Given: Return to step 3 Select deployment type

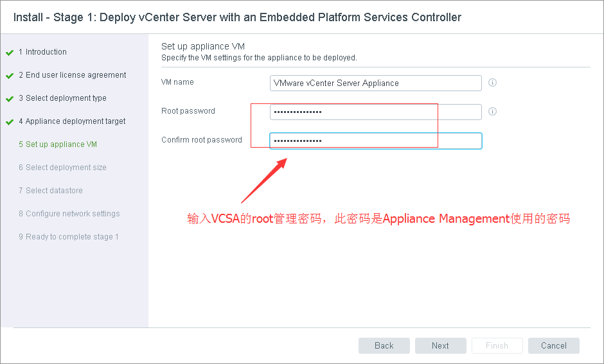Looking at the screenshot, I should click(62, 98).
